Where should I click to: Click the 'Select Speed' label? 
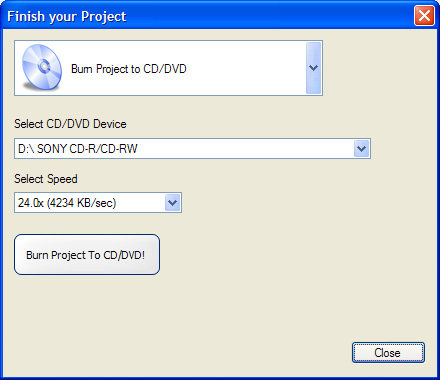pos(46,179)
